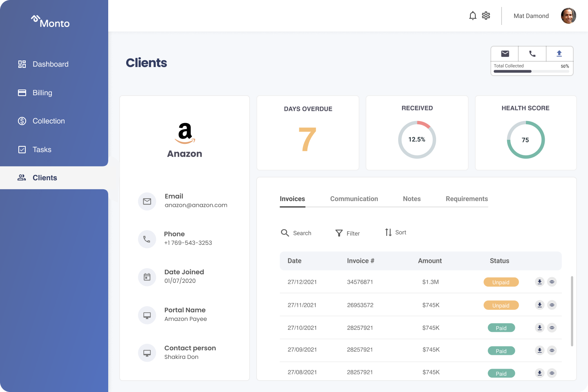Download the 27/09/2021 invoice

pyautogui.click(x=539, y=350)
